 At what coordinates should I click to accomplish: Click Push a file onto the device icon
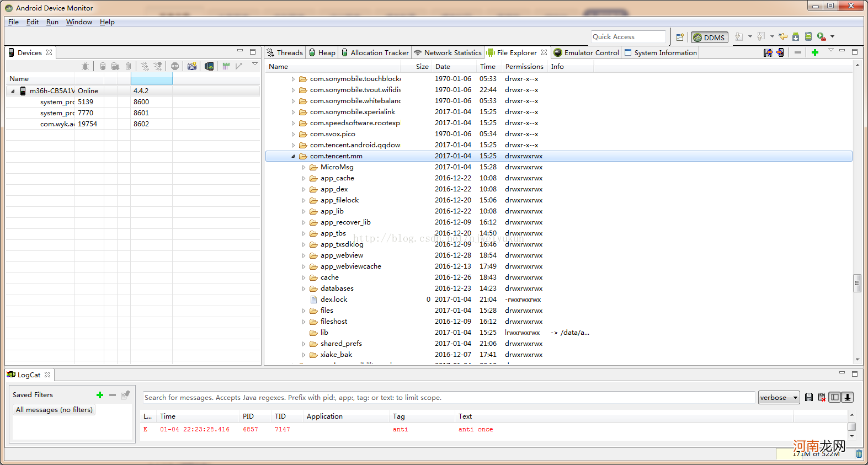pyautogui.click(x=780, y=52)
